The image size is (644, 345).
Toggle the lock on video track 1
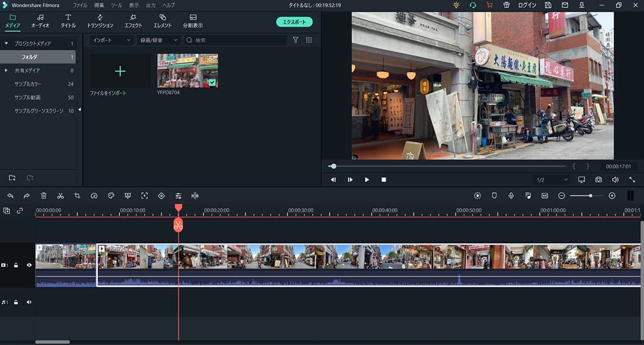pos(17,265)
